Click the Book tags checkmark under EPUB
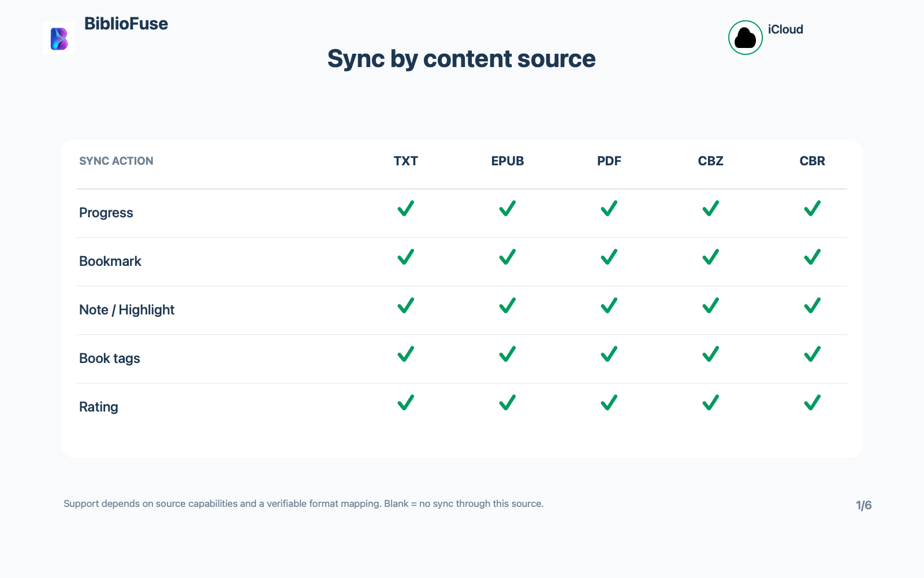 (508, 354)
